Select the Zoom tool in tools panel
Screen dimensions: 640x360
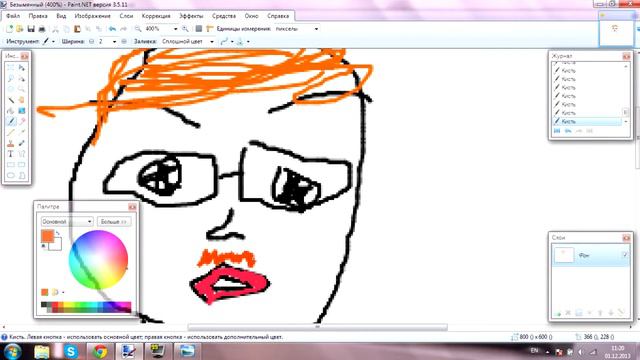(22, 89)
